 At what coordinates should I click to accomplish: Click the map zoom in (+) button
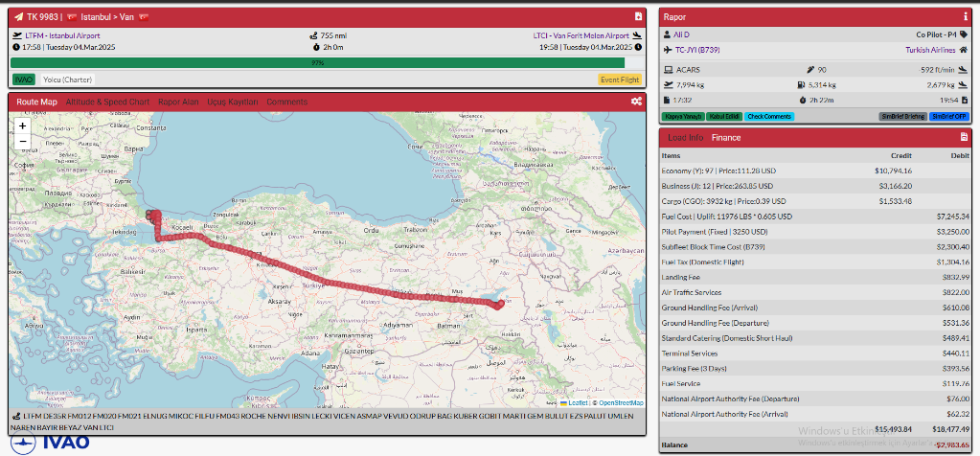(x=22, y=125)
